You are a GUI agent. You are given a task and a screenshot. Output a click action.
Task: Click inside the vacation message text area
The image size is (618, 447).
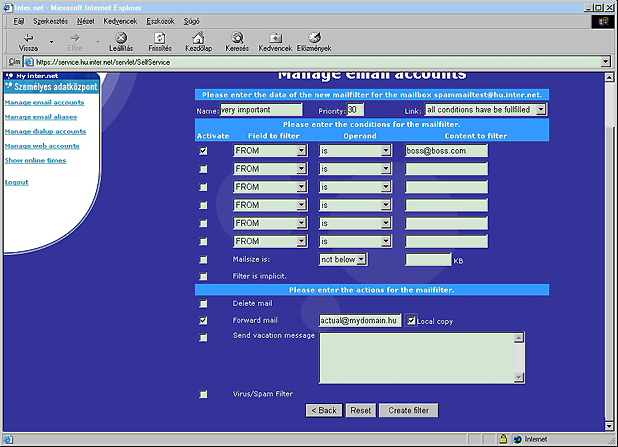click(x=417, y=358)
